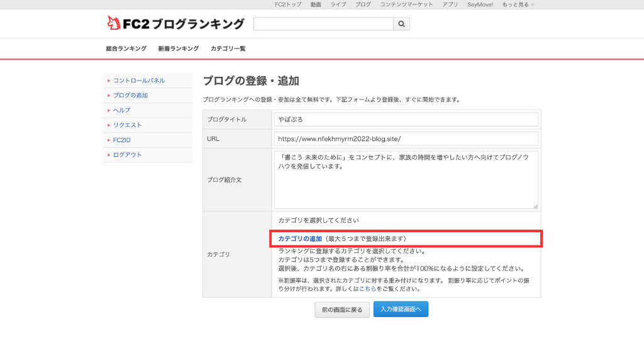The width and height of the screenshot is (644, 353).
Task: Click the header search text box
Action: [x=323, y=24]
